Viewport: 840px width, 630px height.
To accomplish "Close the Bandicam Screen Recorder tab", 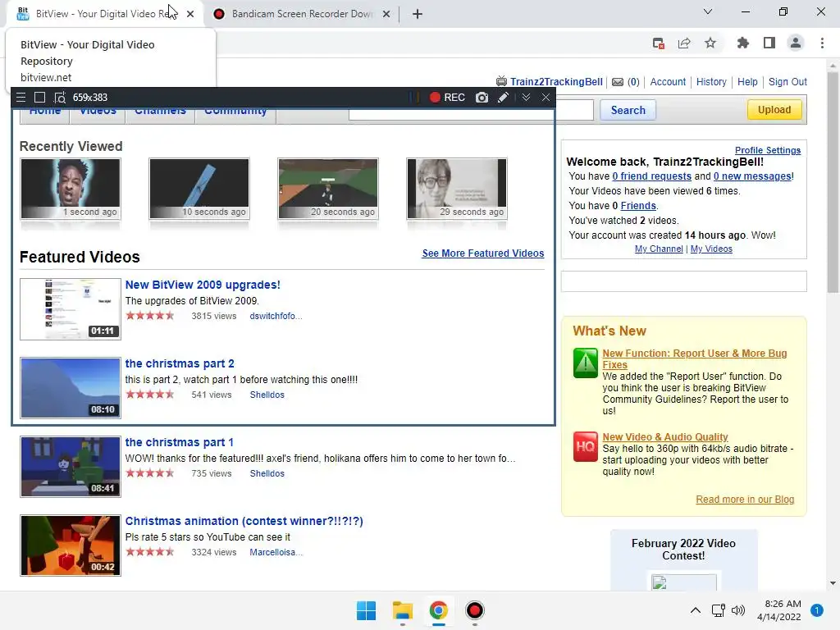I will click(x=386, y=14).
